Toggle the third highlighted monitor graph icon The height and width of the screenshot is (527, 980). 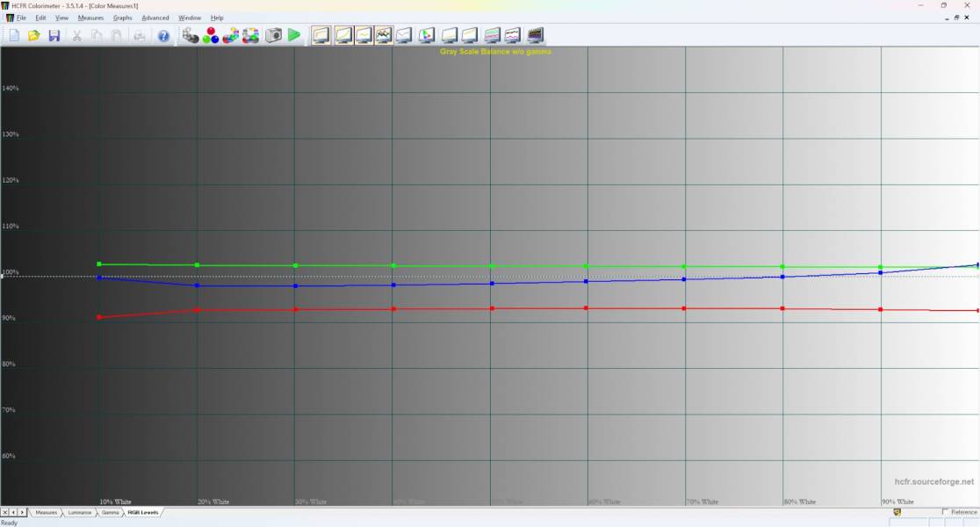pos(364,36)
